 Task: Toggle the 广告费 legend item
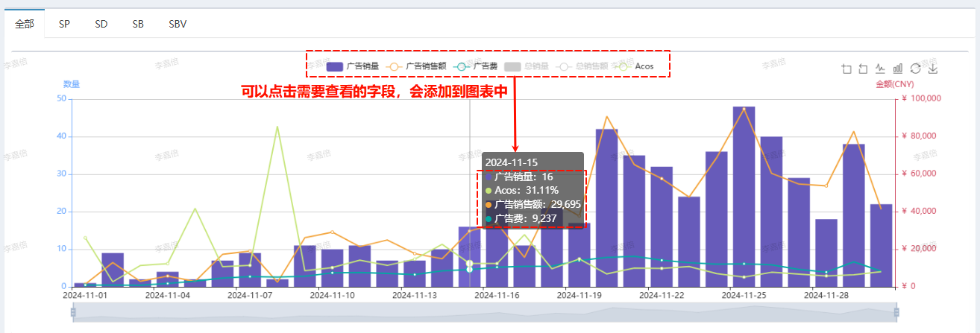(476, 66)
